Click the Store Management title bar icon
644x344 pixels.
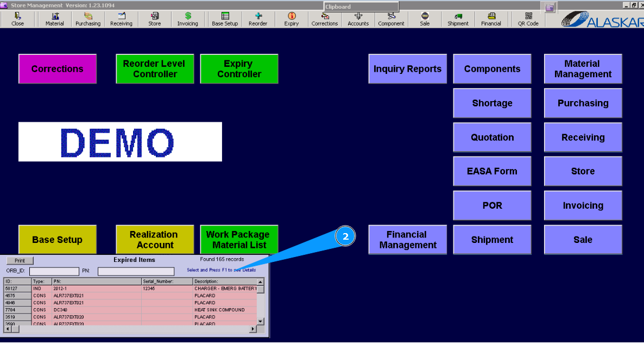4,5
